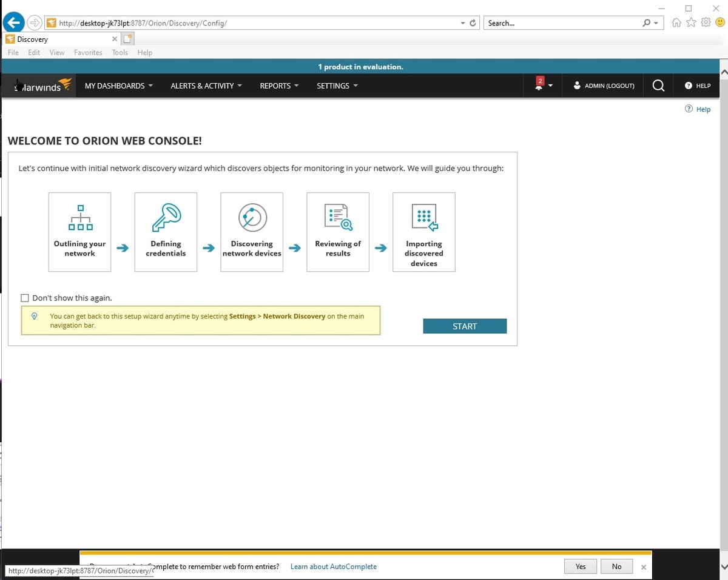Dismiss the AutoComplete notification bar
The height and width of the screenshot is (580, 728).
click(x=644, y=567)
